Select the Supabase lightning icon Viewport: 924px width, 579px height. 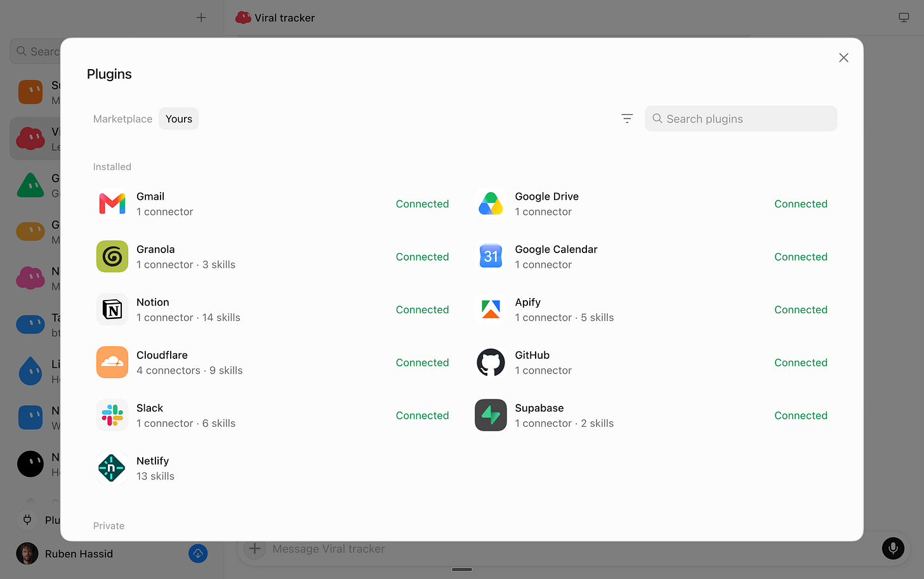[491, 415]
